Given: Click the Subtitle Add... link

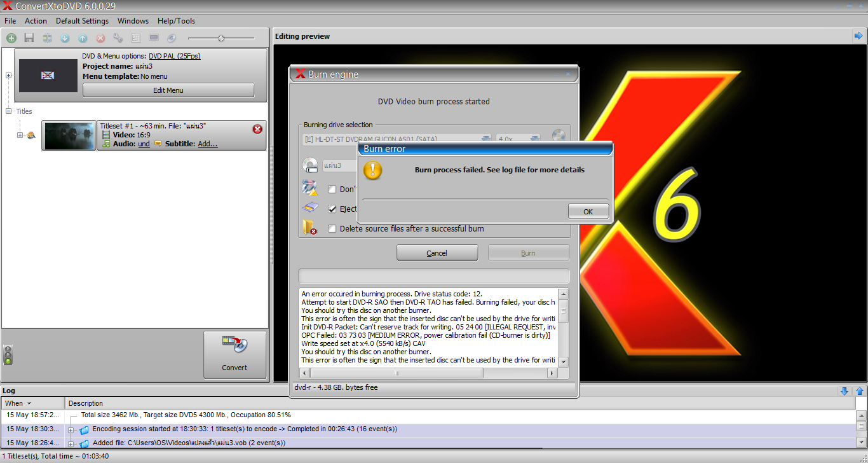Looking at the screenshot, I should coord(208,144).
